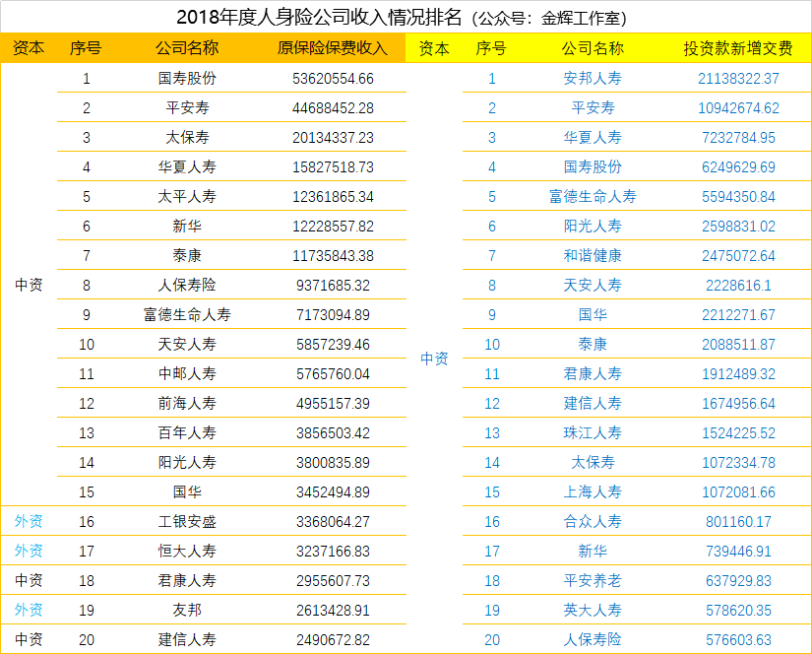The height and width of the screenshot is (654, 812).
Task: Select the cell 2475072.64
Action: [x=738, y=255]
